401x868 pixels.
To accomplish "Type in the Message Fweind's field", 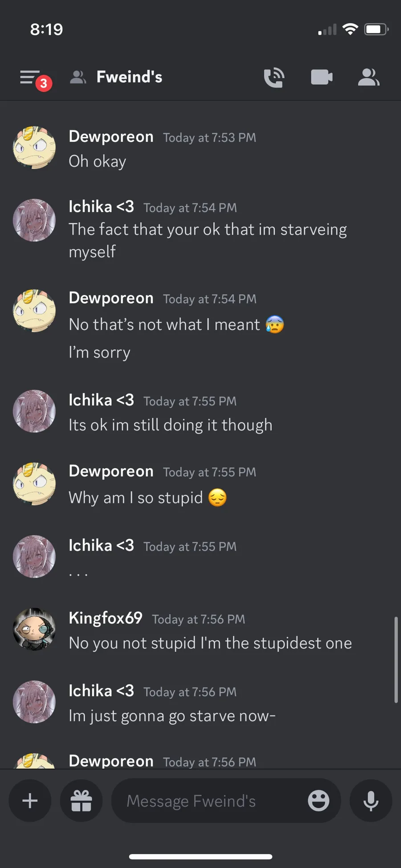I will 209,801.
